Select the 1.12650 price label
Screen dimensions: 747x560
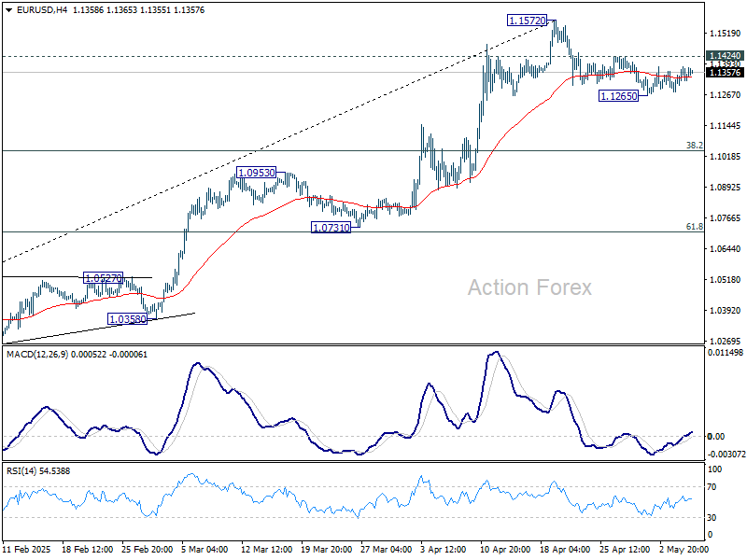[x=619, y=96]
